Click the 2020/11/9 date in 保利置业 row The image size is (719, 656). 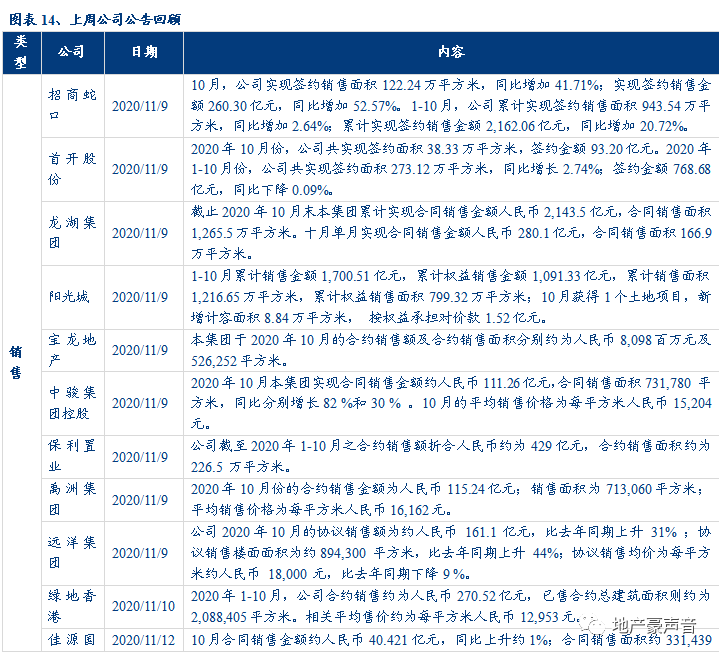click(x=140, y=457)
